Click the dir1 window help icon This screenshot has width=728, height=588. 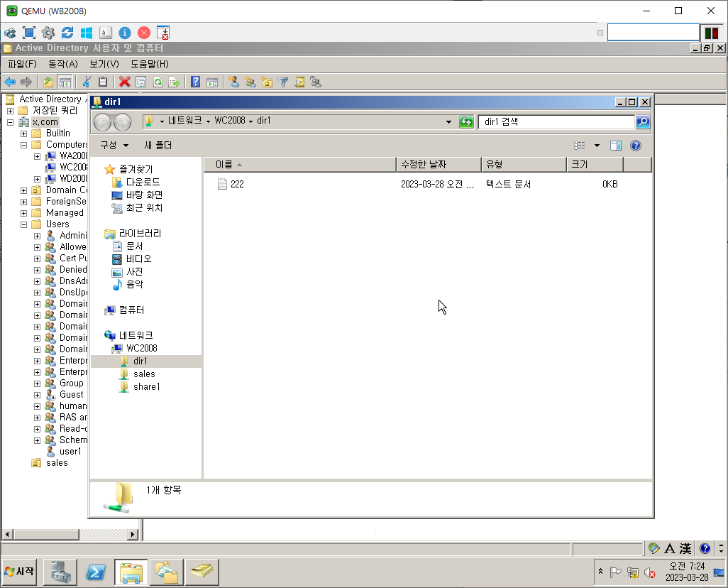(636, 146)
